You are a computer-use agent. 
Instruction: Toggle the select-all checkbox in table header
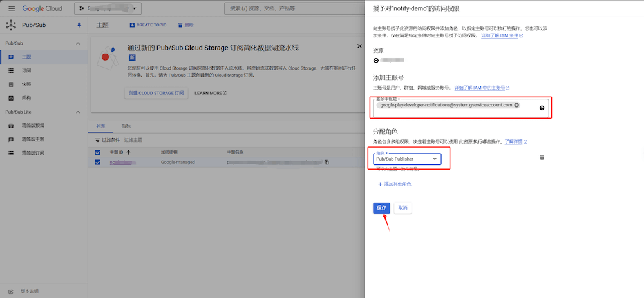point(98,152)
